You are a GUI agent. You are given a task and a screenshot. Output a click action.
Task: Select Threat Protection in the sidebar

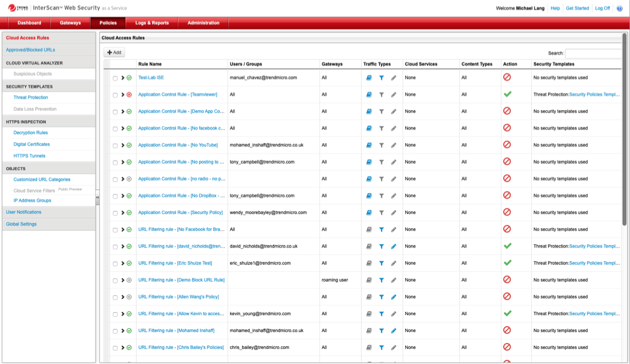click(31, 98)
